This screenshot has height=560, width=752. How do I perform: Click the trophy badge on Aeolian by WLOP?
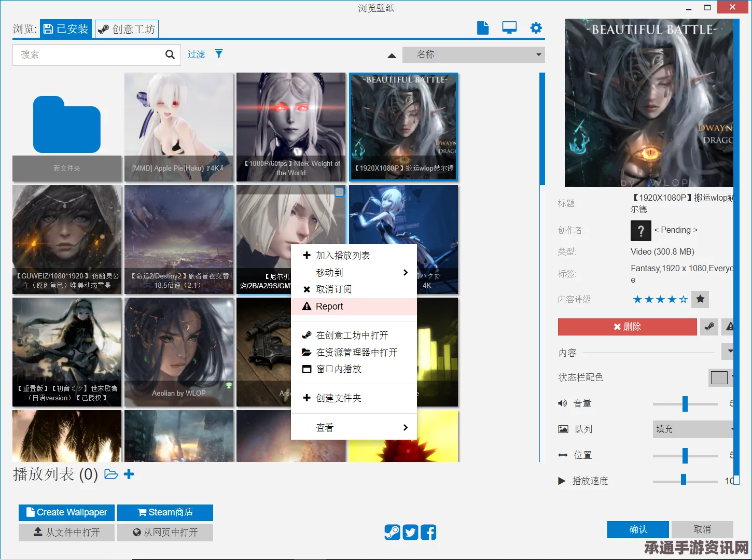click(229, 385)
